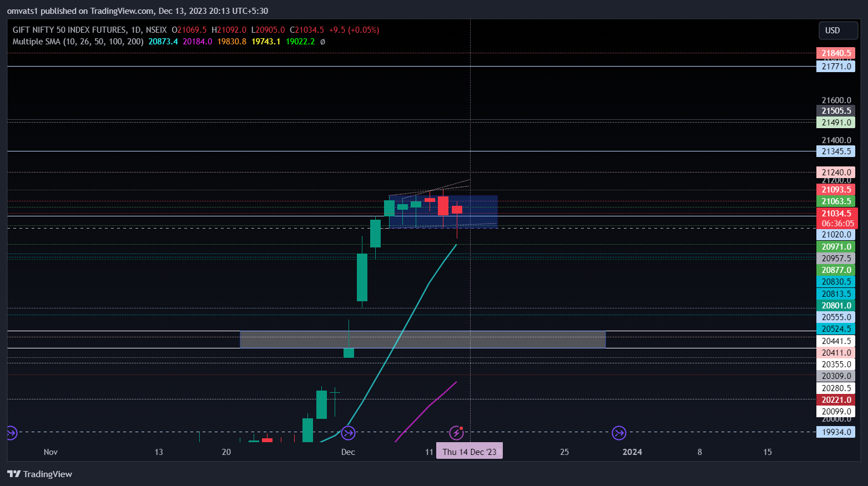Click the omvats1 publisher header text
The image size is (868, 486).
[138, 11]
